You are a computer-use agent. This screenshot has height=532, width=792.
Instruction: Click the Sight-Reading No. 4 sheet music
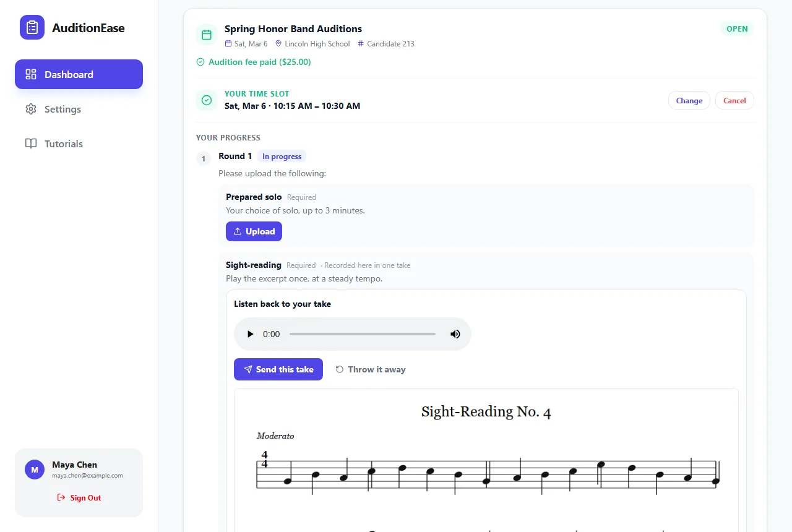coord(486,460)
